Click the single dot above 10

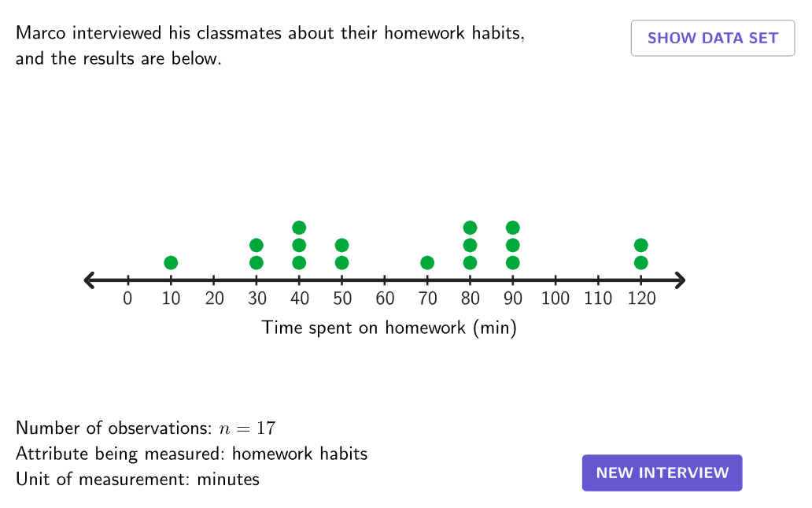click(171, 263)
